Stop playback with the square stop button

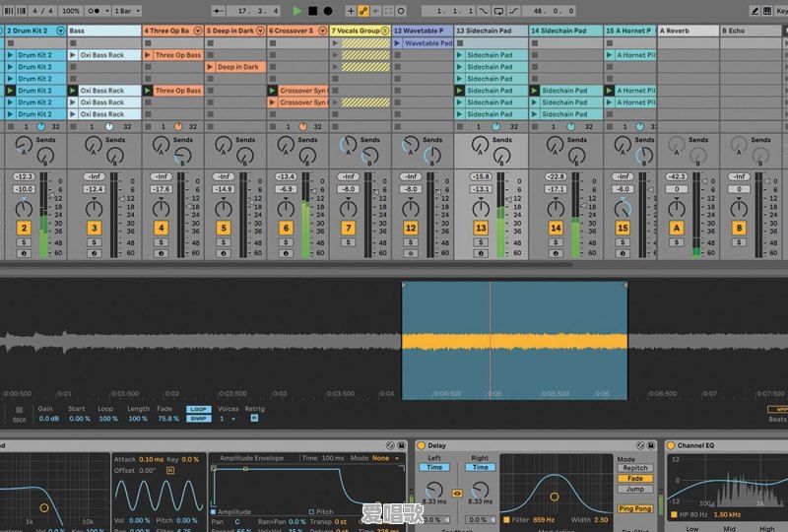312,11
